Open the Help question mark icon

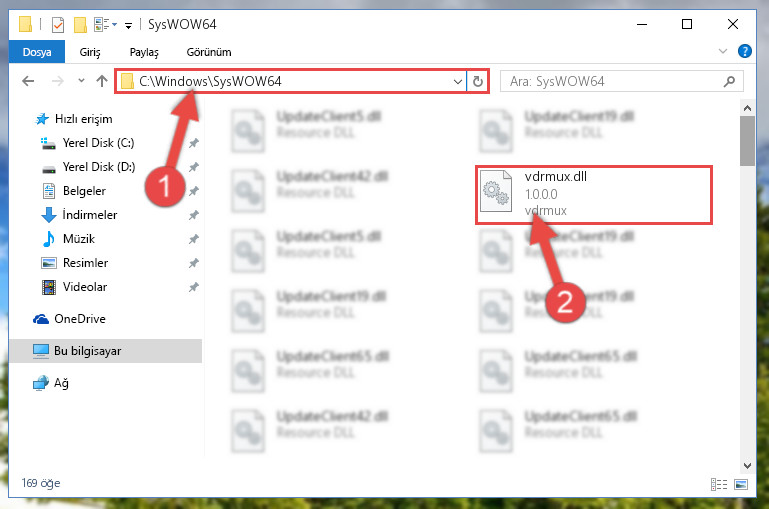click(744, 51)
